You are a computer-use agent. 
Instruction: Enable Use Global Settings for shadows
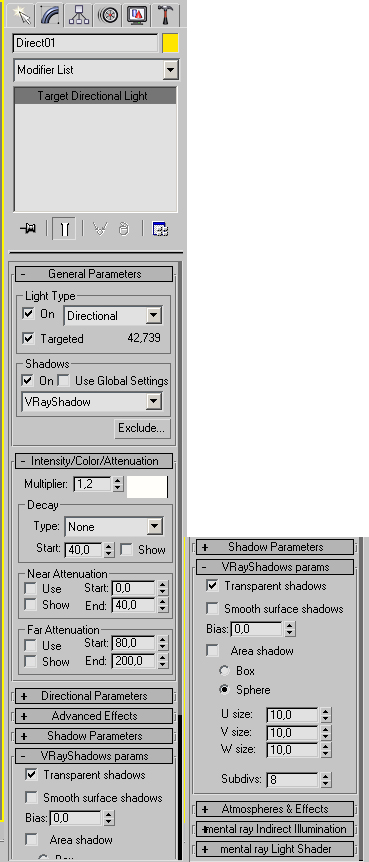pos(64,380)
